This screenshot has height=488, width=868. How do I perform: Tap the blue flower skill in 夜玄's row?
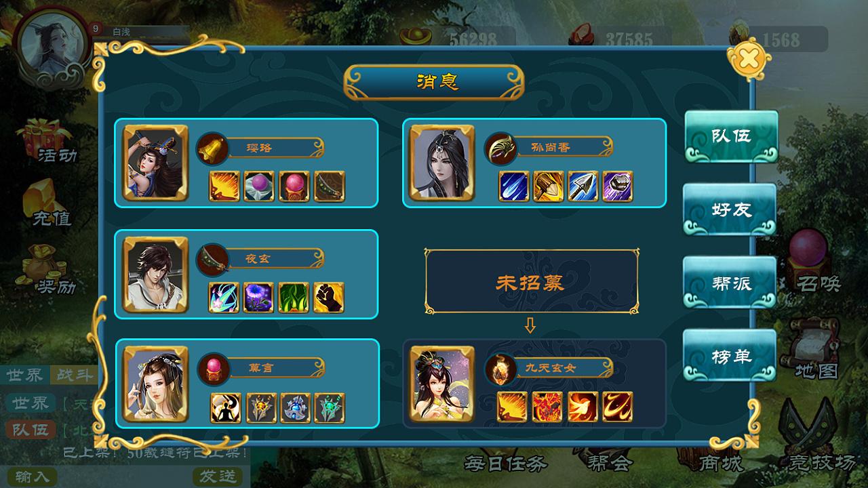pyautogui.click(x=258, y=297)
